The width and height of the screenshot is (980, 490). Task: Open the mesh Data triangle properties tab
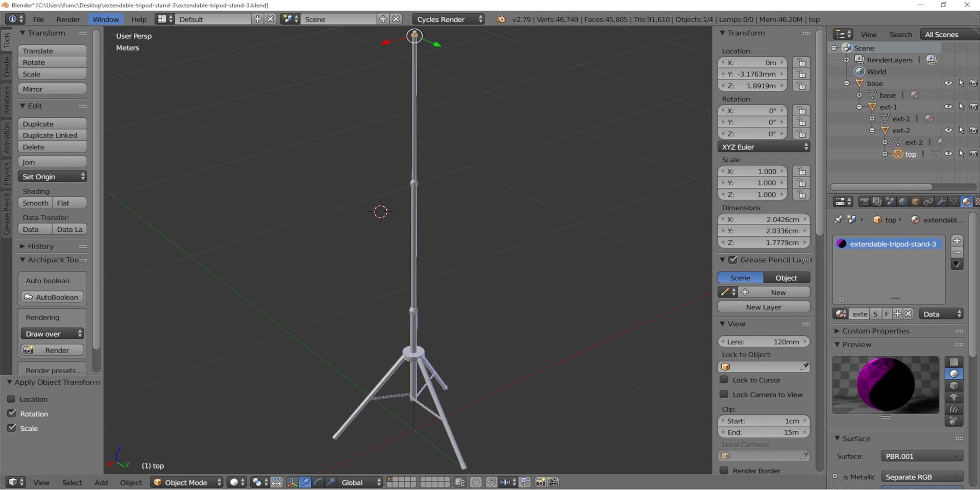[953, 202]
